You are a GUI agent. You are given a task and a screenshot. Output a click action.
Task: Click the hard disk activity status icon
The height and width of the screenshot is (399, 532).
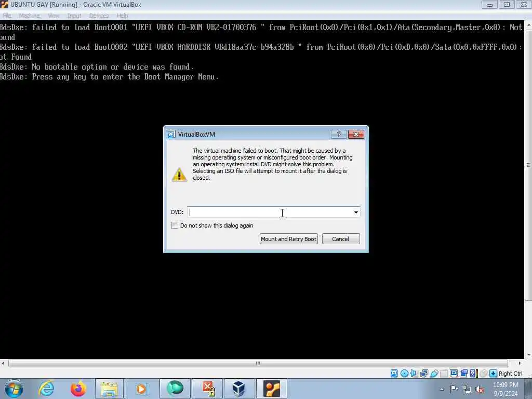[394, 374]
